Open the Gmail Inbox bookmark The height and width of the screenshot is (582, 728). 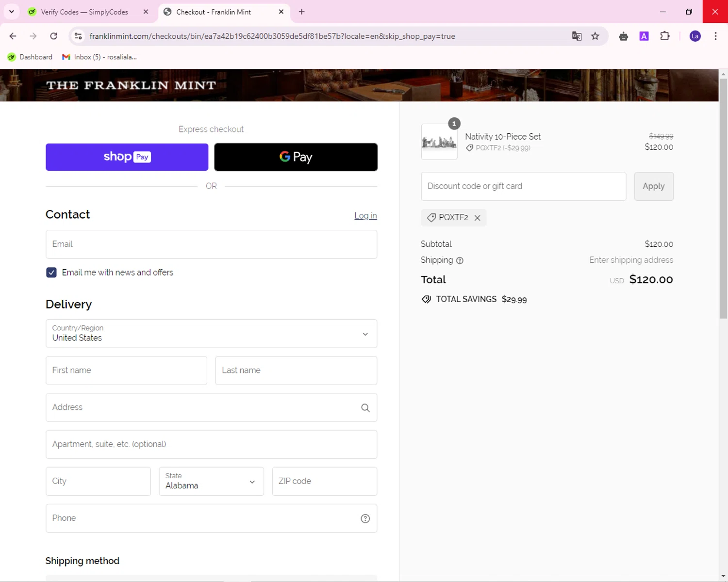point(99,57)
